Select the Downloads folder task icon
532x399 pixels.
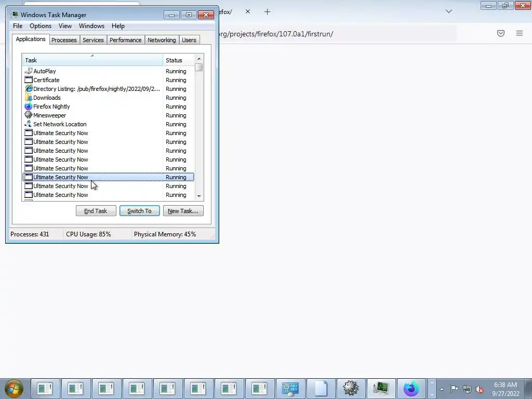tap(29, 97)
